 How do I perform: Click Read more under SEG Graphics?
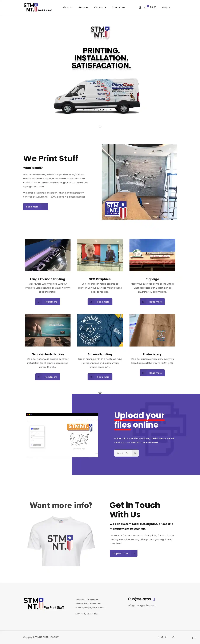(100, 302)
